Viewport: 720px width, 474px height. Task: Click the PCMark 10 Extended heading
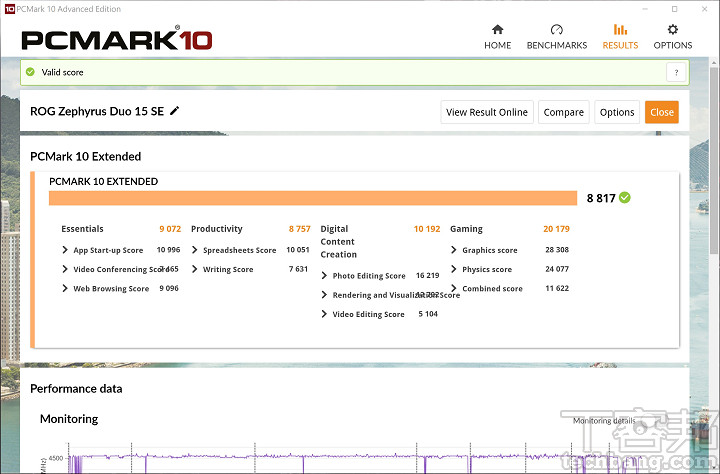[85, 156]
